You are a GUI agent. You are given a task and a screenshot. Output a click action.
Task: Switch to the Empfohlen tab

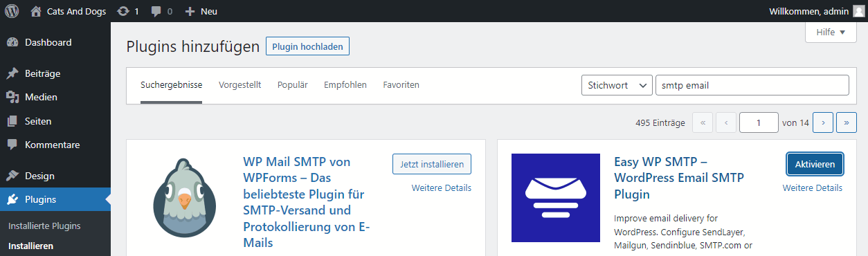point(345,85)
